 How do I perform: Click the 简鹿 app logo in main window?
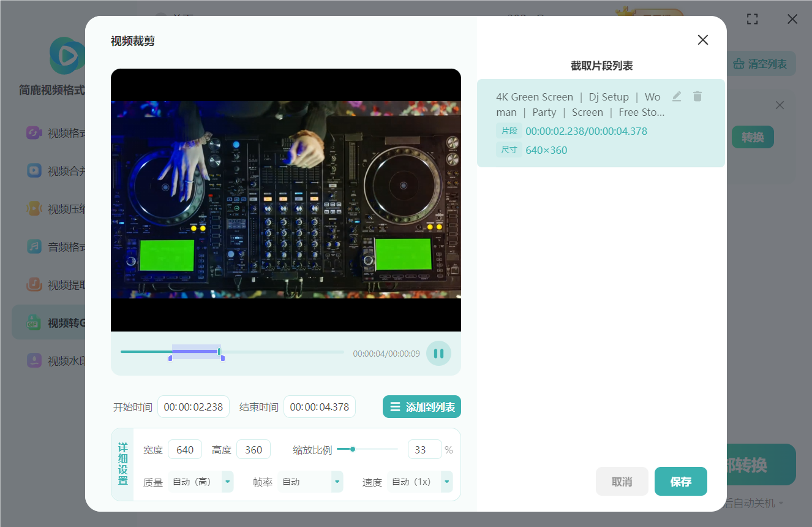pos(67,55)
